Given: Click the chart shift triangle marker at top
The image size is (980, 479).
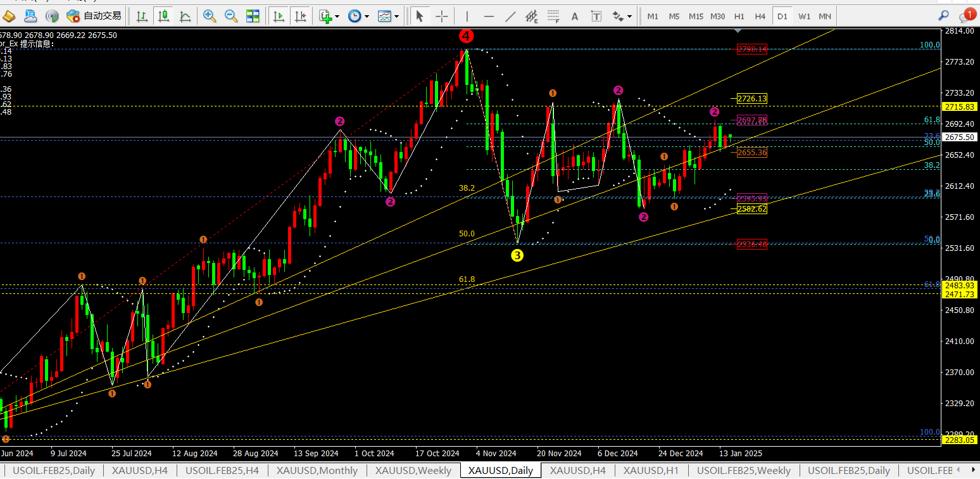Looking at the screenshot, I should [738, 30].
